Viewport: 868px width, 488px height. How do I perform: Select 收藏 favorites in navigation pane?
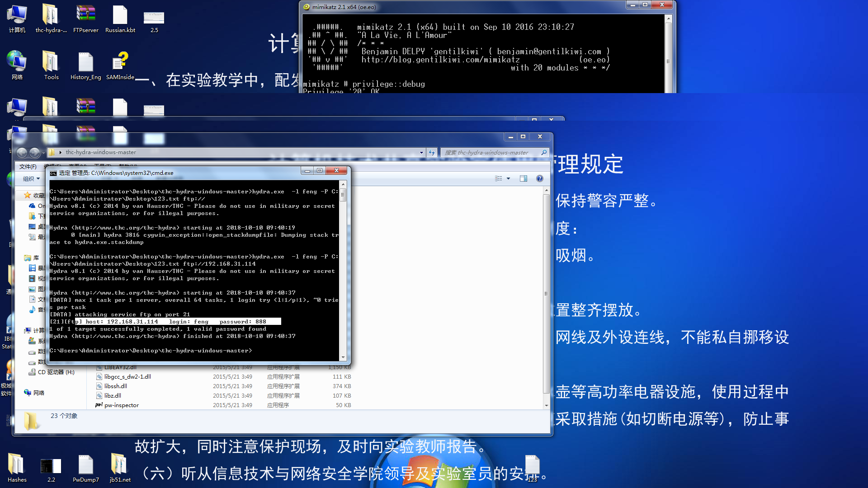coord(34,196)
